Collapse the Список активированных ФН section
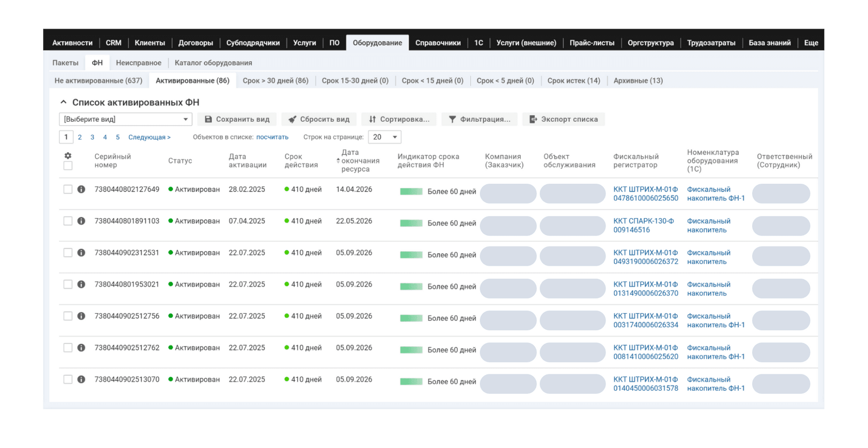 pos(63,102)
